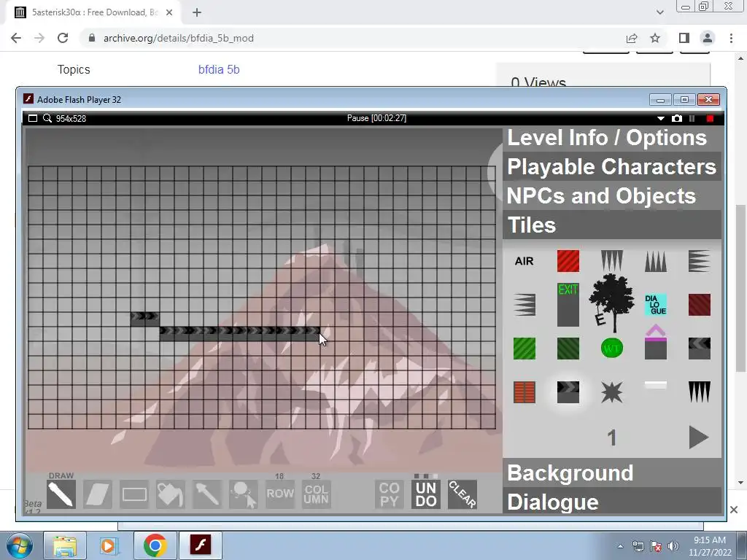Image resolution: width=747 pixels, height=560 pixels.
Task: Pick the dark red striped tile
Action: (x=700, y=305)
